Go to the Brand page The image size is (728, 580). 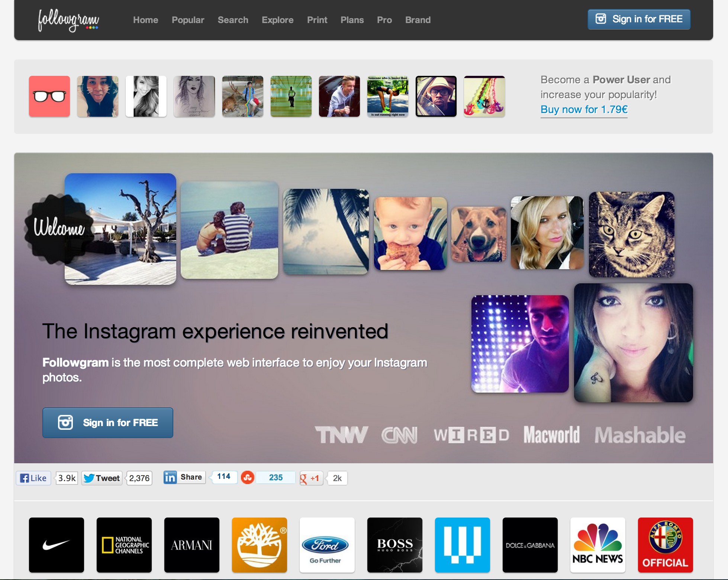coord(418,20)
